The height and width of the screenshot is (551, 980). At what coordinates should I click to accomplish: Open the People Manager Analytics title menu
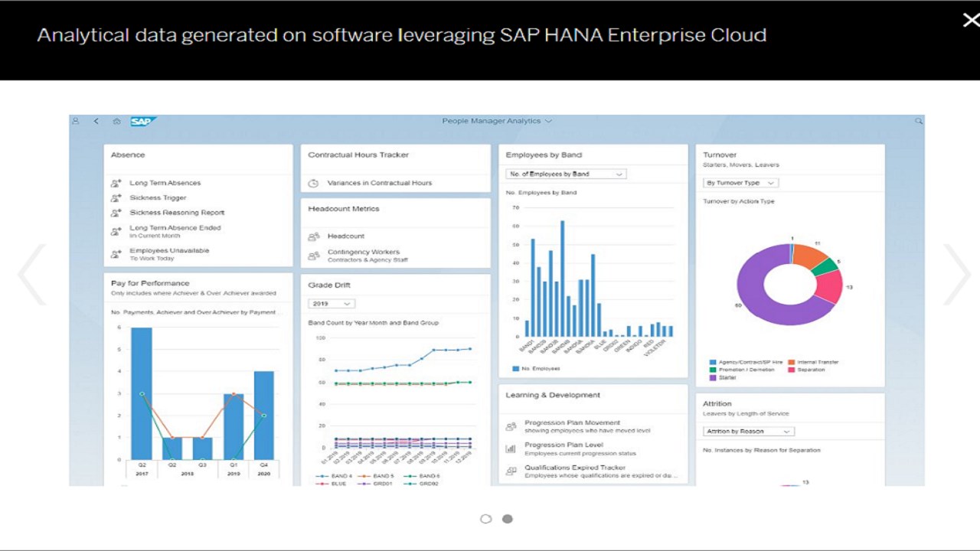(x=497, y=121)
